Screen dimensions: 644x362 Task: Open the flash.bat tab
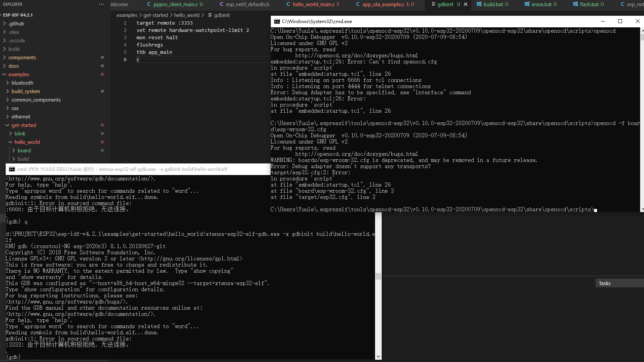coord(589,4)
